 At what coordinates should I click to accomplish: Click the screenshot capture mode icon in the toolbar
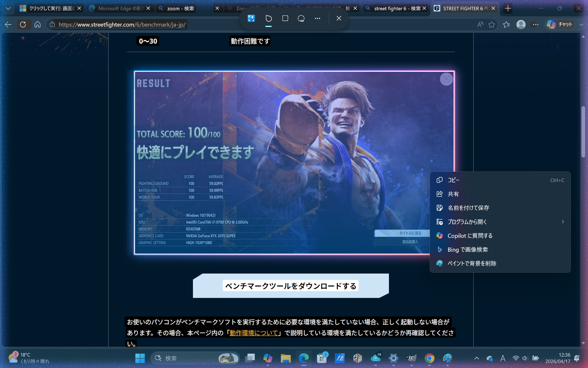click(x=251, y=18)
